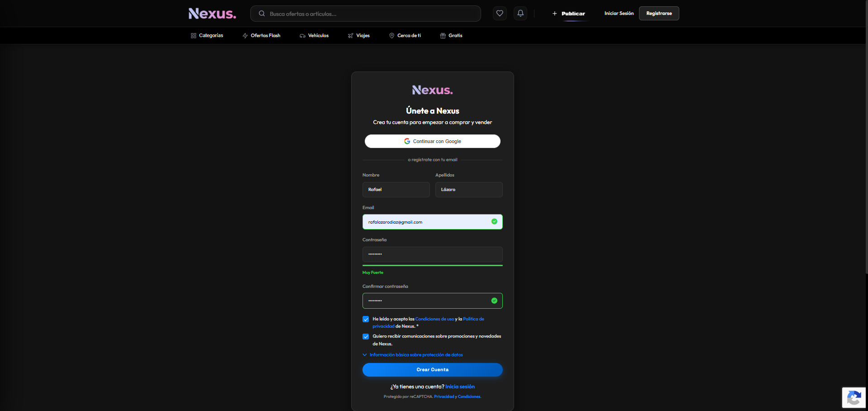Open the favorites heart icon
This screenshot has height=411, width=868.
coord(500,14)
